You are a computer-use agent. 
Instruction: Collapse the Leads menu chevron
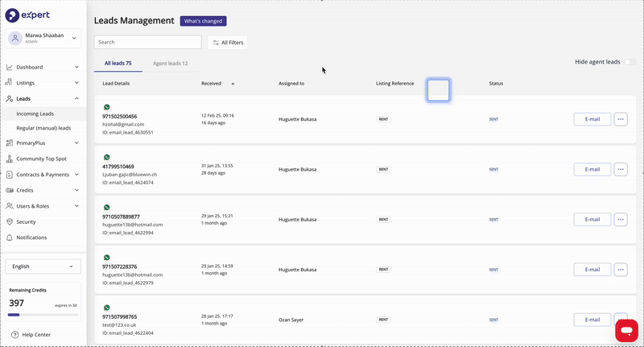coord(76,98)
